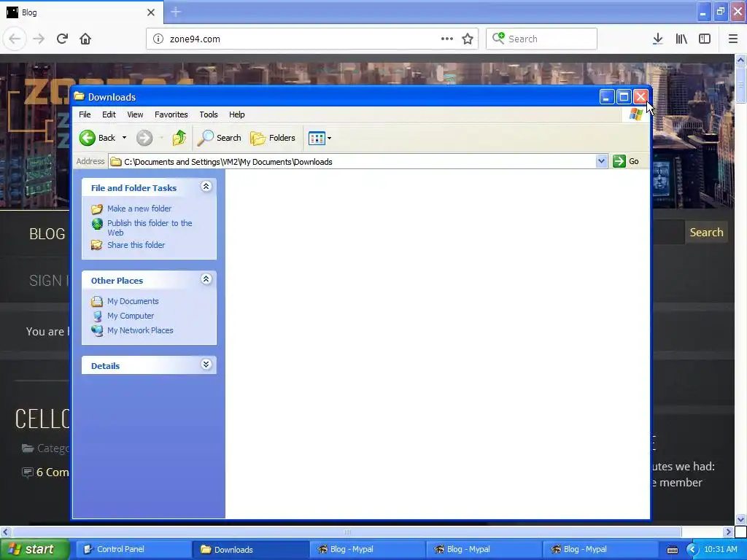Screen dimensions: 747x560
Task: Open the Favorites menu
Action: (171, 114)
